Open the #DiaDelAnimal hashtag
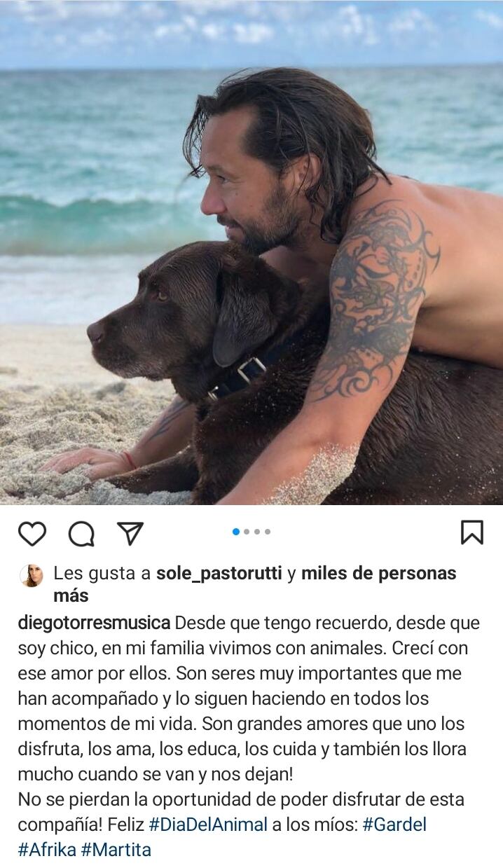Image resolution: width=503 pixels, height=868 pixels. 208,825
